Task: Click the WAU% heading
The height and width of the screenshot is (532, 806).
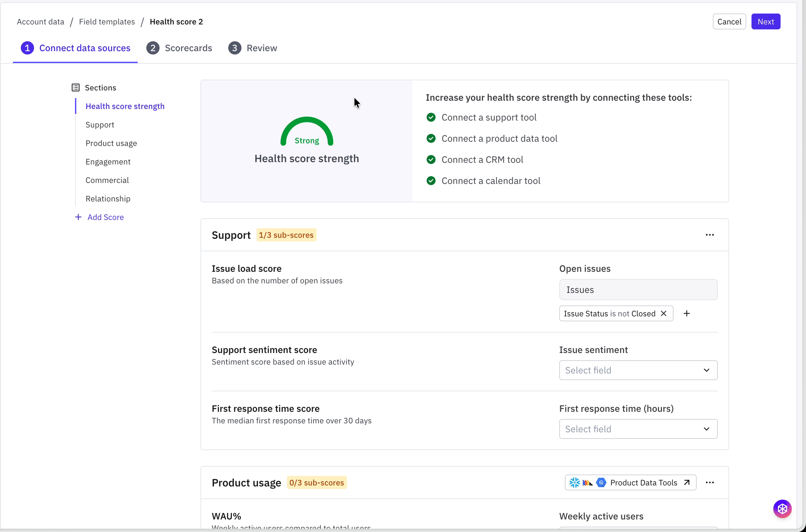Action: pyautogui.click(x=226, y=516)
